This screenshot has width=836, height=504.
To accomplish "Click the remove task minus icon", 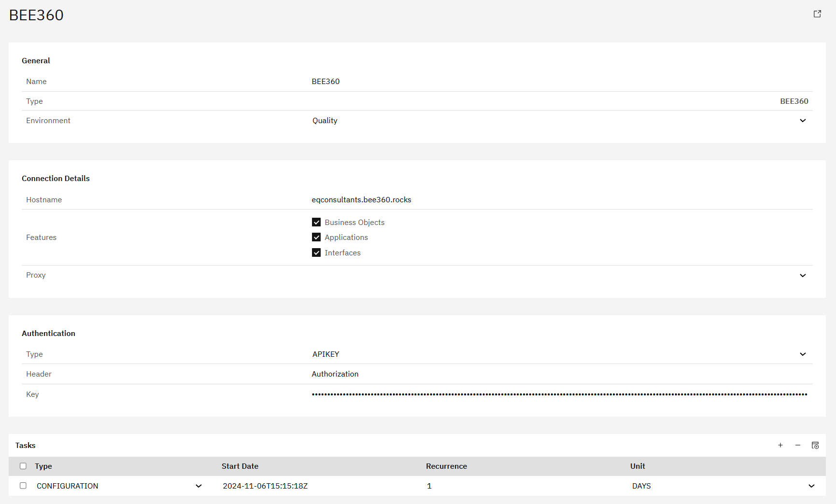I will (798, 445).
